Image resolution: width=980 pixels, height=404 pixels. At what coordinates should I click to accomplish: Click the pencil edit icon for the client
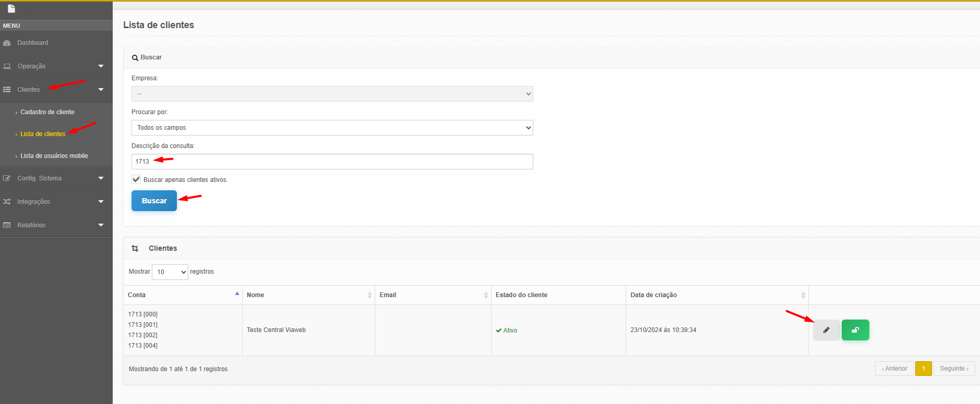(826, 330)
